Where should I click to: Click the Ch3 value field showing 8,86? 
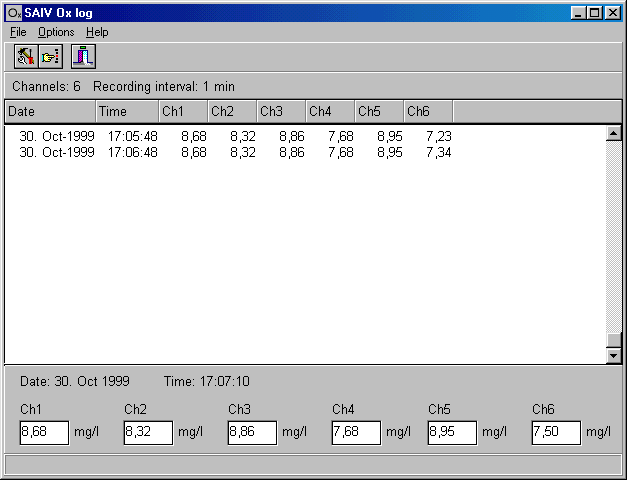coord(252,432)
